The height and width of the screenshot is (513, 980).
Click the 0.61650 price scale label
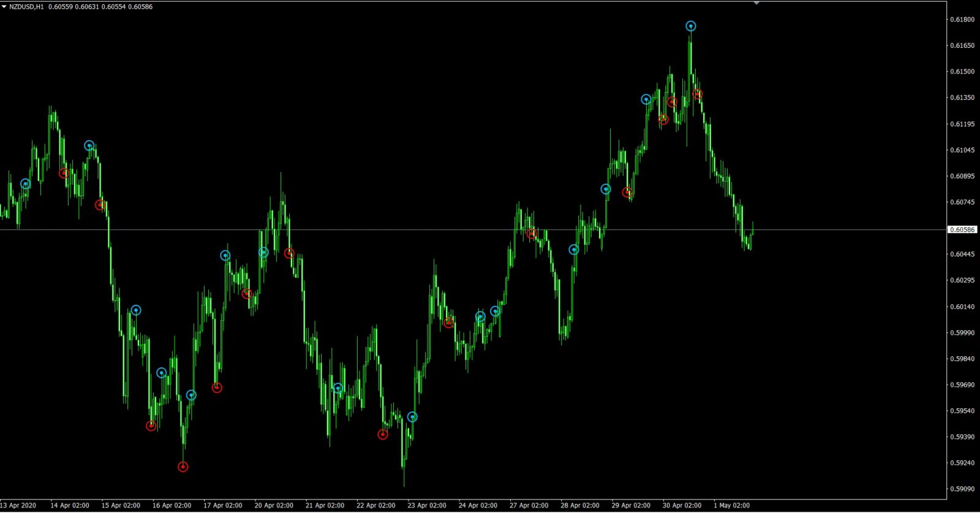tap(962, 45)
